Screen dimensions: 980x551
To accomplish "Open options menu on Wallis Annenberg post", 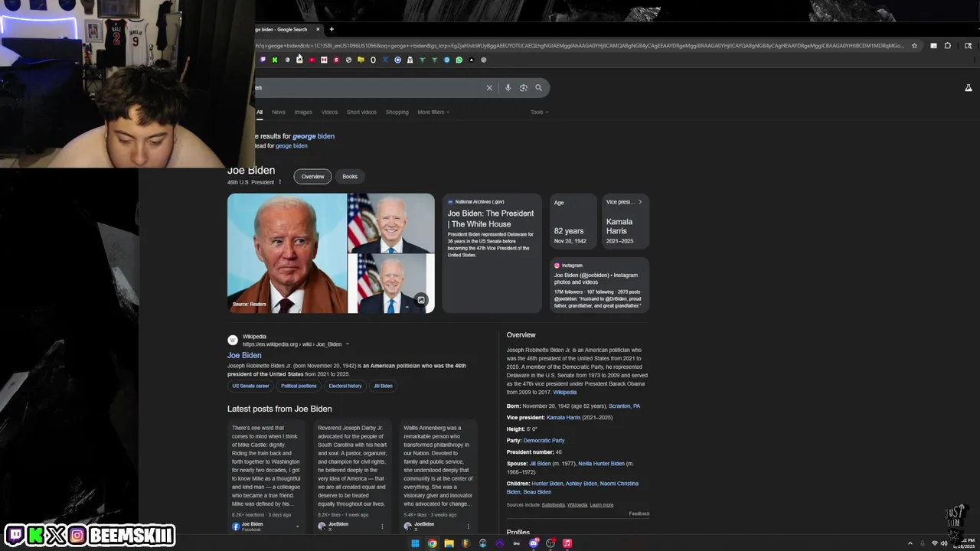I will (468, 527).
